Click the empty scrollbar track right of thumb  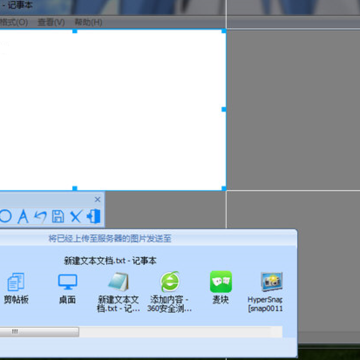[180, 332]
